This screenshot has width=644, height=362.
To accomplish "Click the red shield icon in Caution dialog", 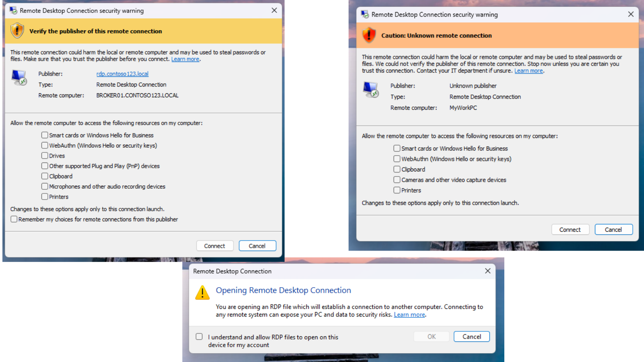I will (x=369, y=35).
